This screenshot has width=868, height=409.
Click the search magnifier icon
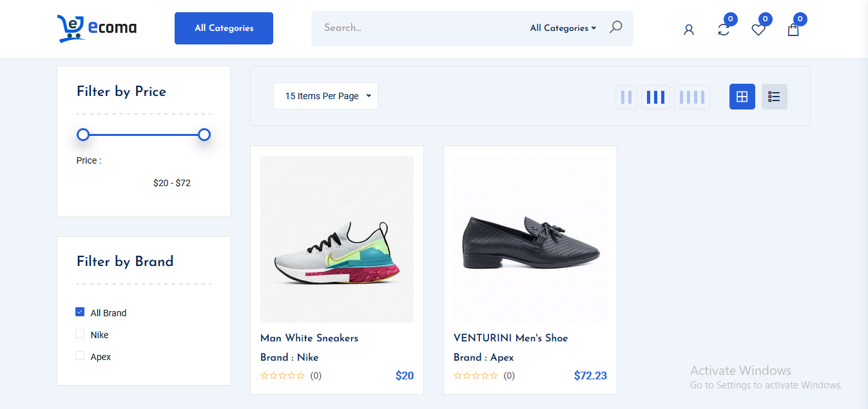tap(616, 27)
